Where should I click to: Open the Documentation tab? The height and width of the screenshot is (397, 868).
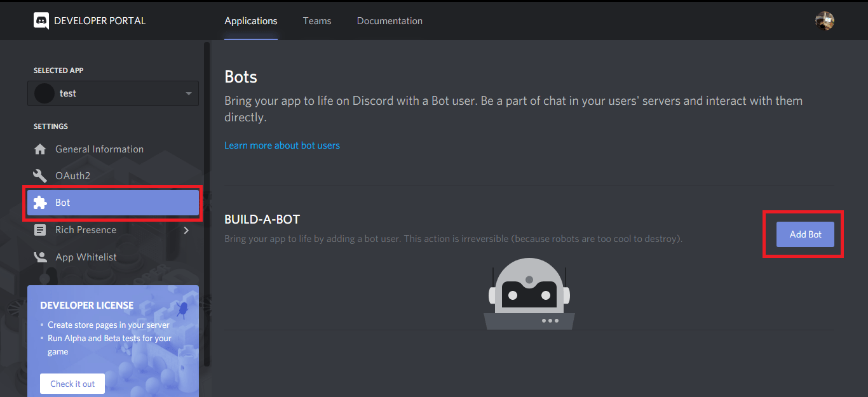click(390, 21)
